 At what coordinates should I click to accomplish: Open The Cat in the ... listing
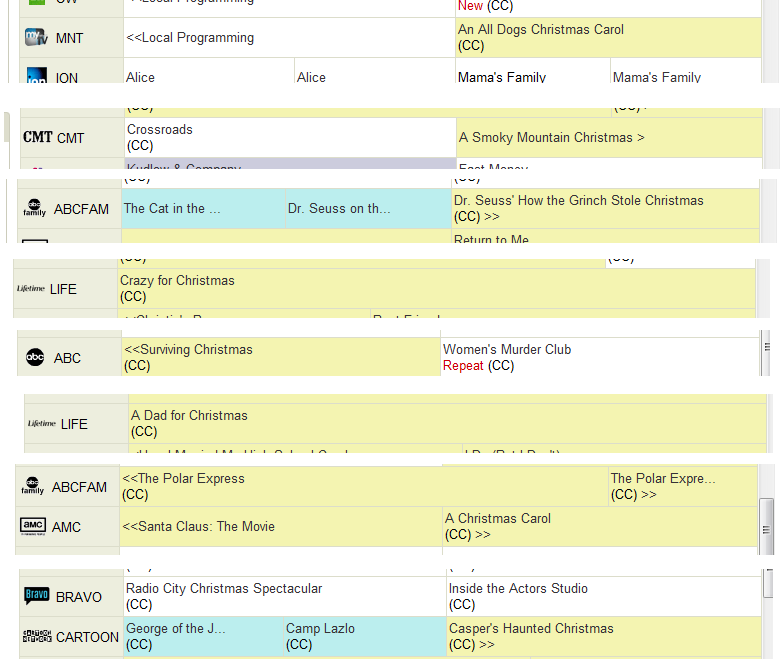[x=203, y=208]
